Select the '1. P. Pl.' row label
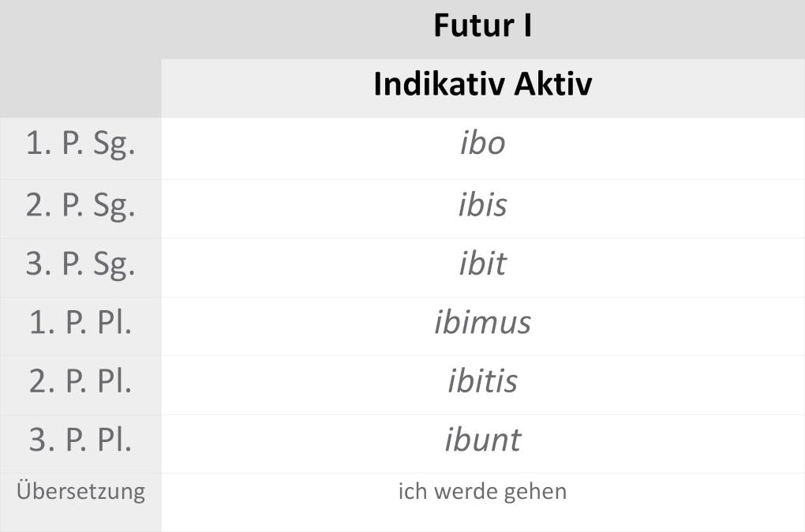This screenshot has width=805, height=532. 80,323
